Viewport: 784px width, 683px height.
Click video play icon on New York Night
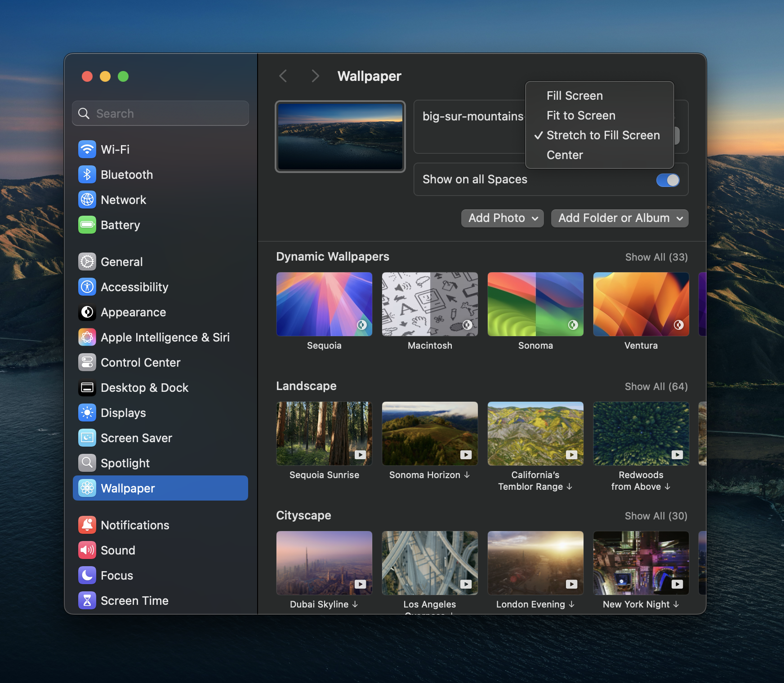click(x=677, y=584)
